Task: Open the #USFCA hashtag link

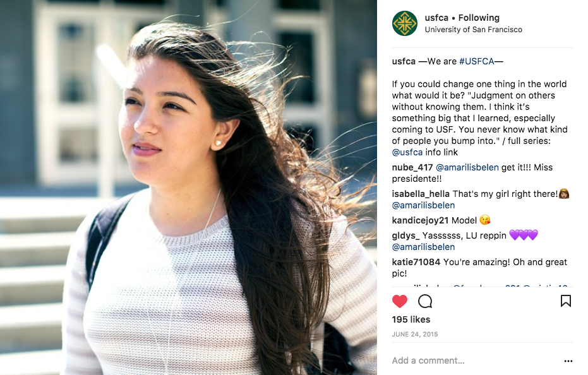Action: 477,61
